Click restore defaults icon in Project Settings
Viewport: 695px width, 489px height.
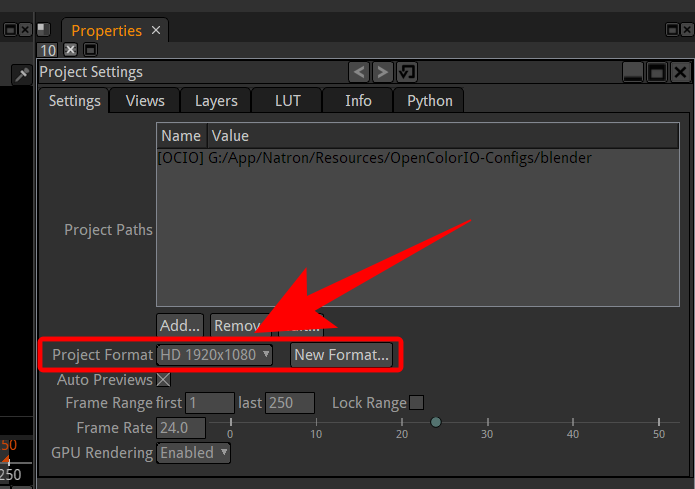tap(407, 72)
